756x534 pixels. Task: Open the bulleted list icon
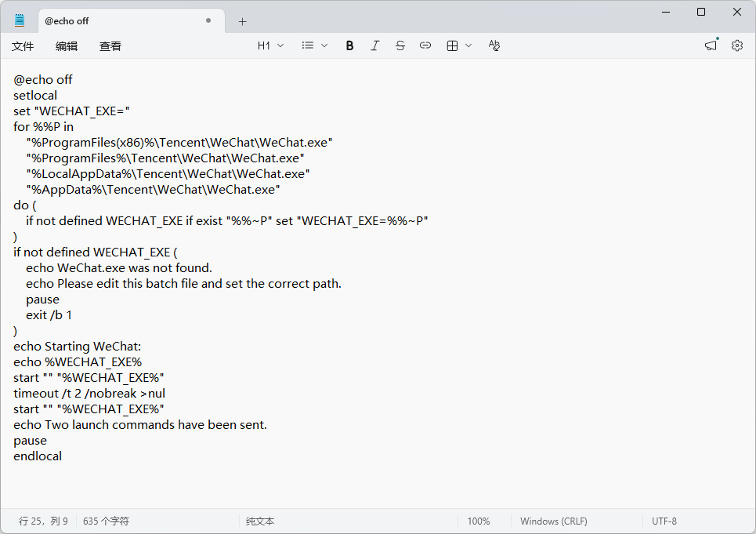[308, 45]
